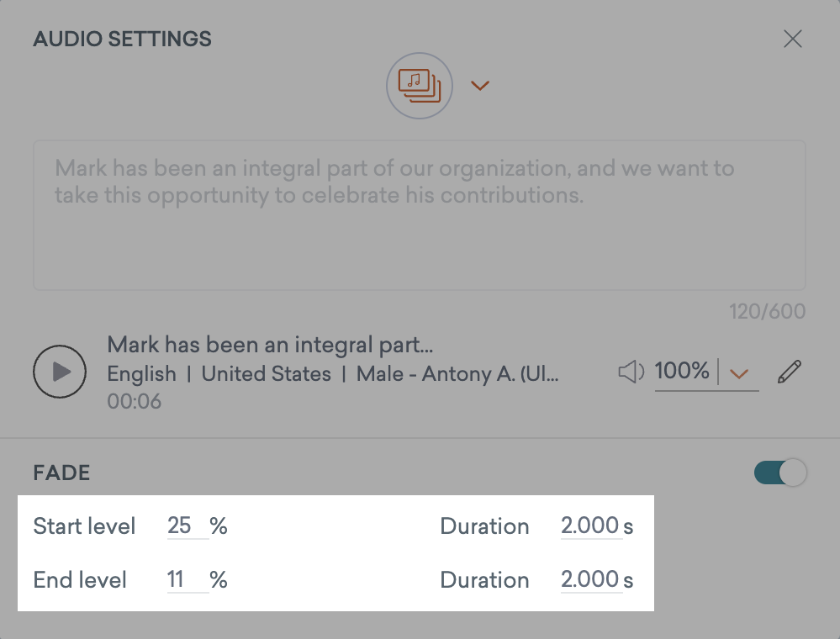Click the AUDIO SETTINGS heading
This screenshot has height=639, width=840.
[122, 39]
